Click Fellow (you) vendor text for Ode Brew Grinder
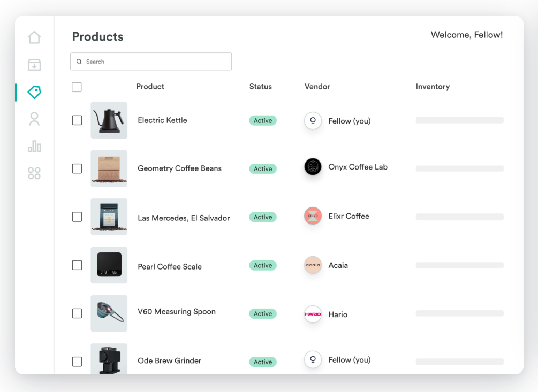538x392 pixels. (349, 360)
